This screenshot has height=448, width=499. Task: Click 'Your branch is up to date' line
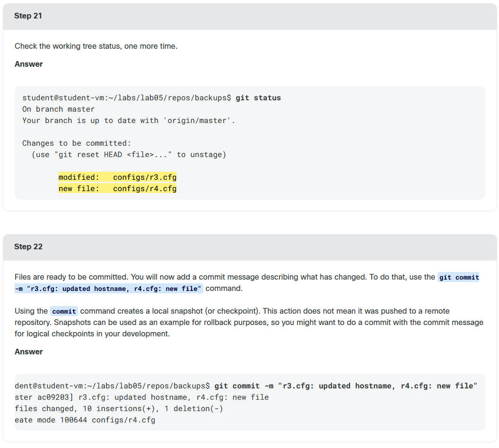pyautogui.click(x=129, y=121)
